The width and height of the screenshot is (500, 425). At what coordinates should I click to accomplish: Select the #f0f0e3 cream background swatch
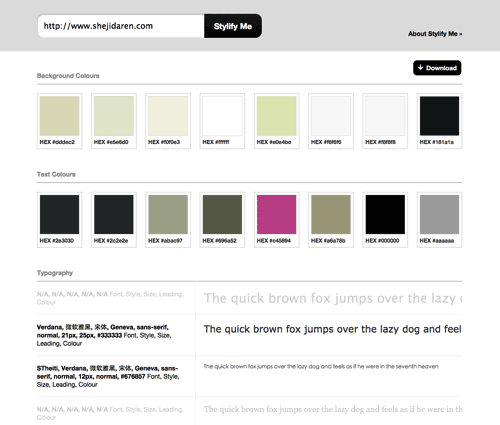pyautogui.click(x=168, y=121)
